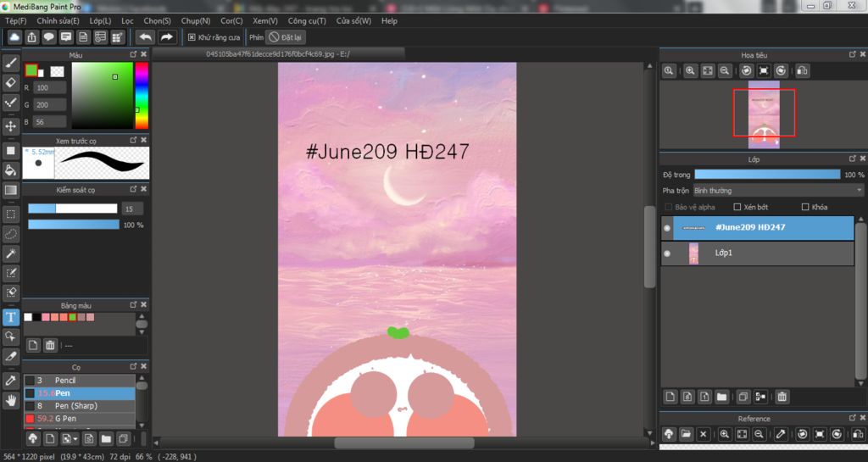Delete layer with Lớp panel trash icon

(782, 397)
